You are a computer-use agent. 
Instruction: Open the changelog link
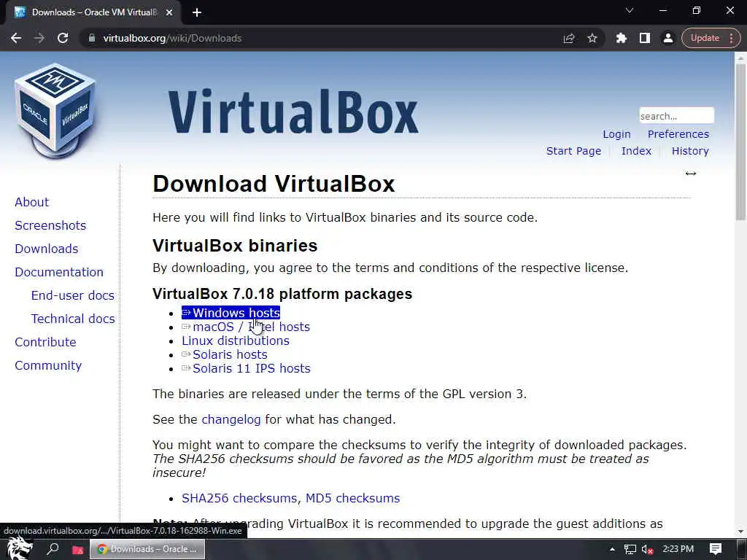(x=231, y=419)
